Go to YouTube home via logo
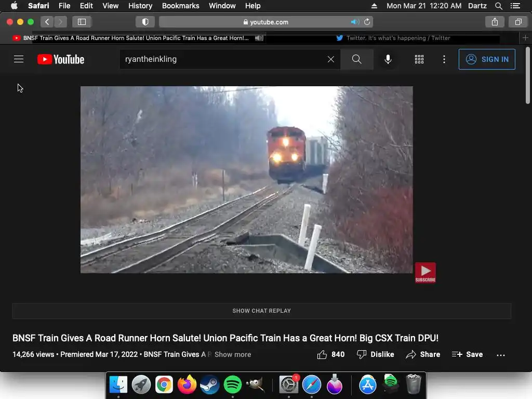 pyautogui.click(x=61, y=59)
